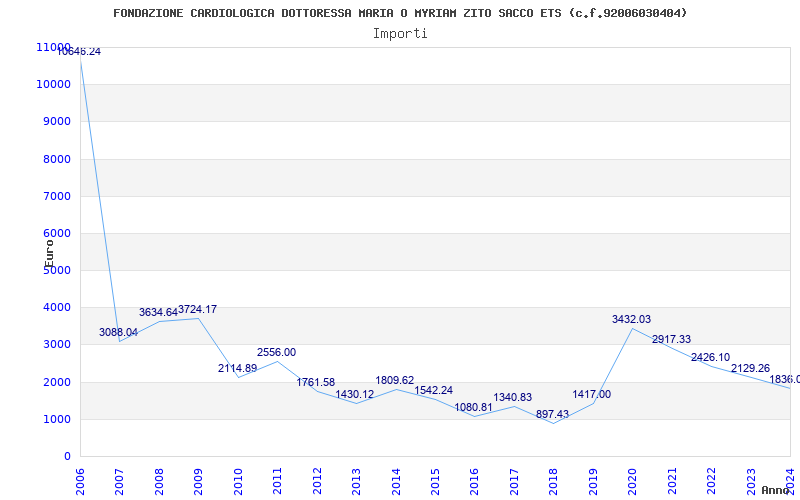Select the 3000 y-axis tick label
The width and height of the screenshot is (800, 500).
(x=57, y=344)
